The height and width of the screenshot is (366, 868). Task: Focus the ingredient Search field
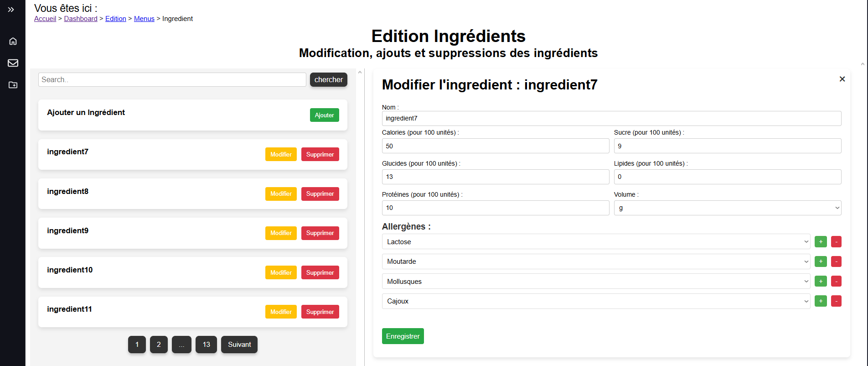[172, 79]
